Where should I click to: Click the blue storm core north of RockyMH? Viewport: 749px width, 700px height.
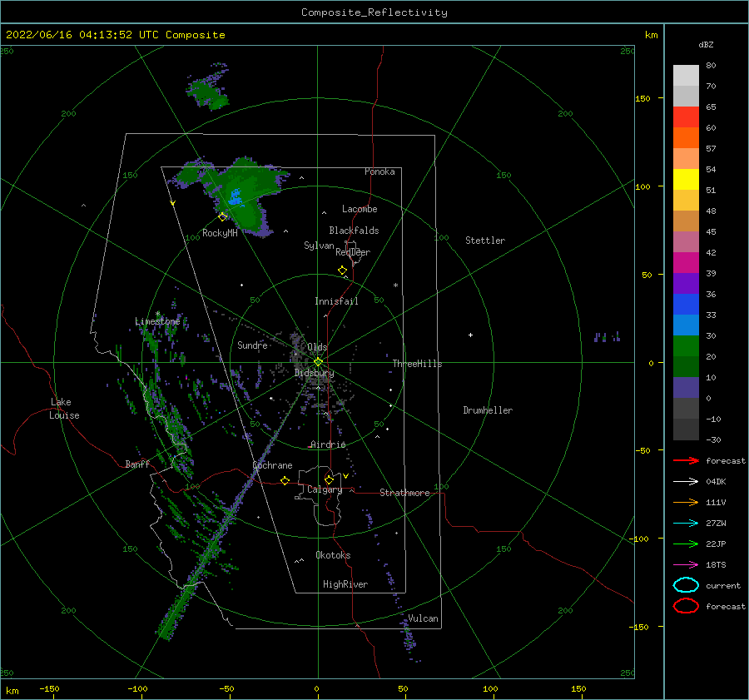pyautogui.click(x=235, y=197)
